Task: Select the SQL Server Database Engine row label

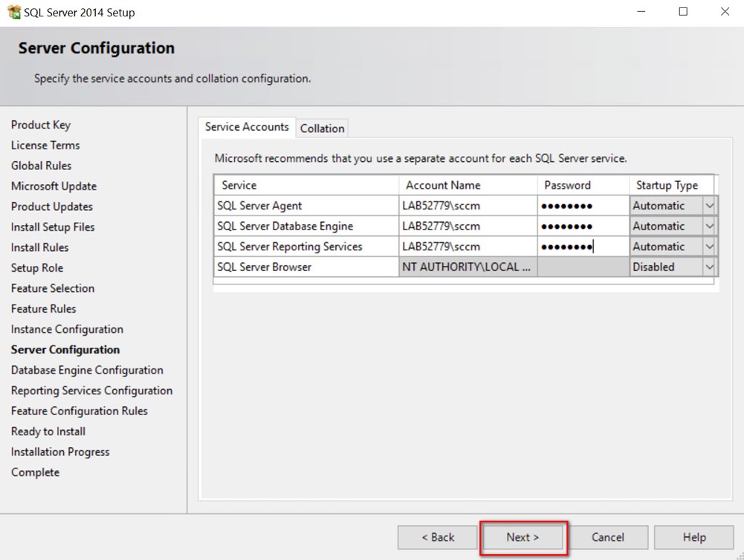Action: click(285, 227)
